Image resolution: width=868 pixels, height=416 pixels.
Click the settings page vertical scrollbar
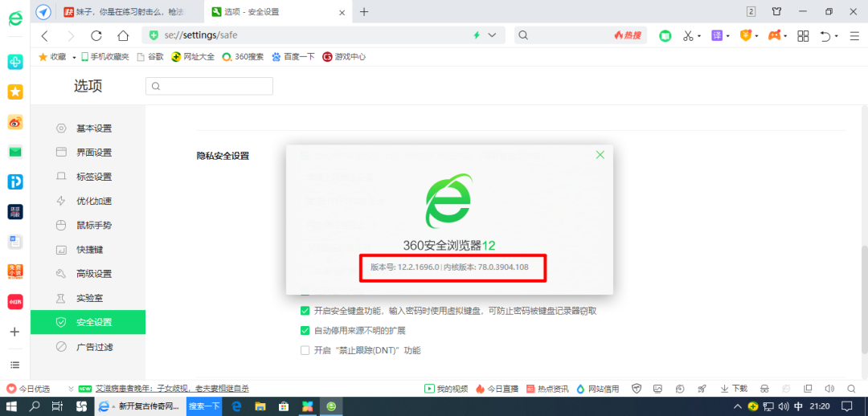click(x=864, y=299)
